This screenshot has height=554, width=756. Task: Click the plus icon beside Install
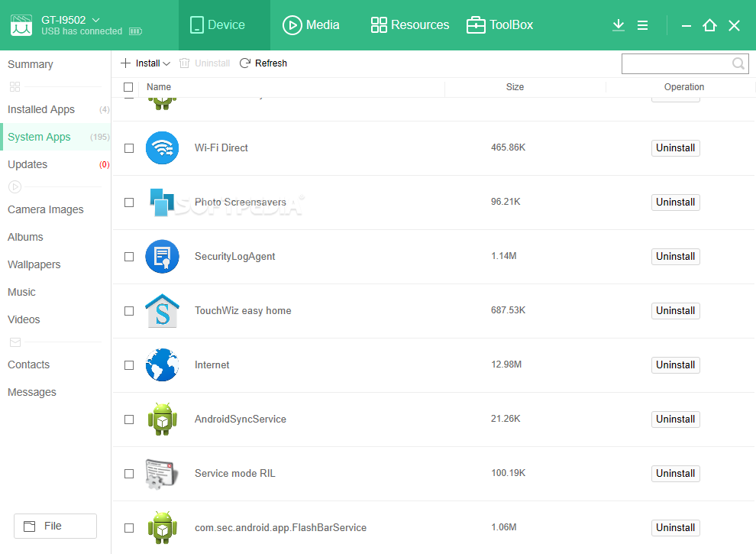[x=125, y=63]
